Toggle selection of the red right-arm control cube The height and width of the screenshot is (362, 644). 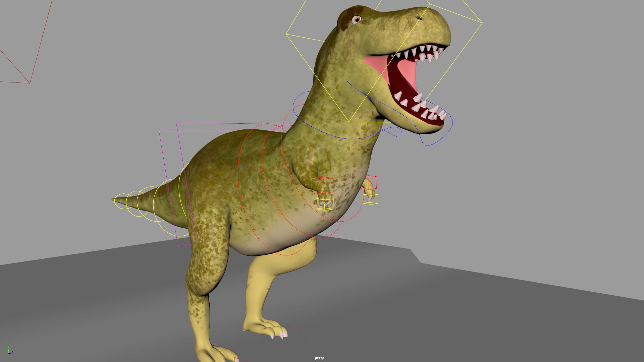[372, 183]
